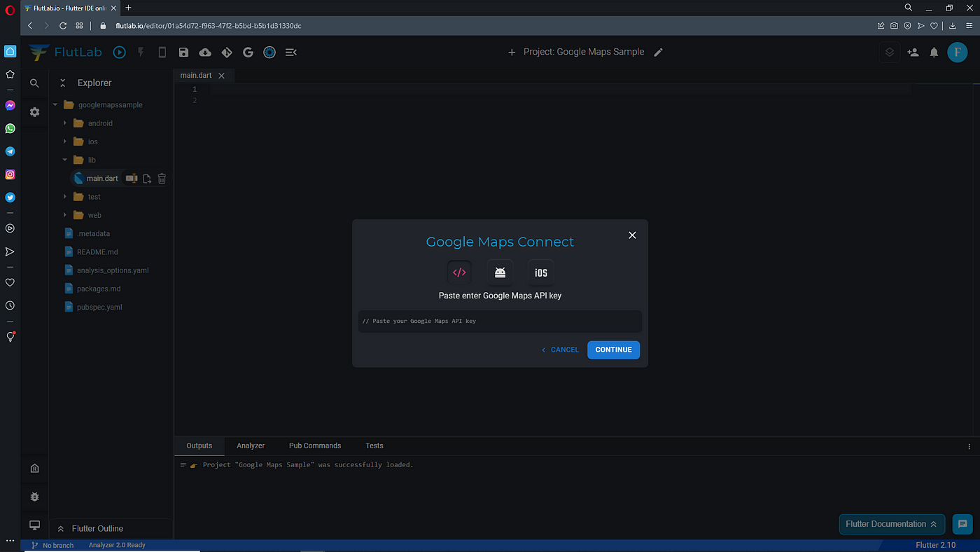Expand the test folder
This screenshot has height=552, width=980.
click(x=64, y=197)
